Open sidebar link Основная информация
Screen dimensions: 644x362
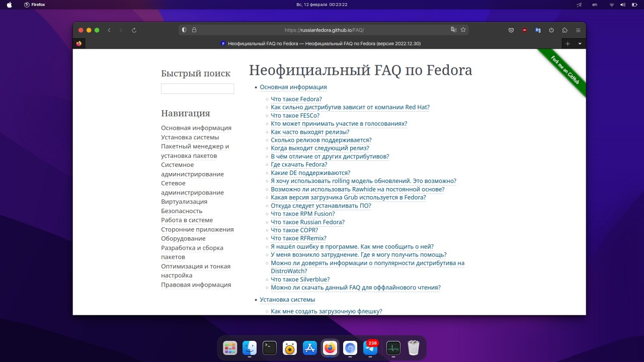(196, 128)
